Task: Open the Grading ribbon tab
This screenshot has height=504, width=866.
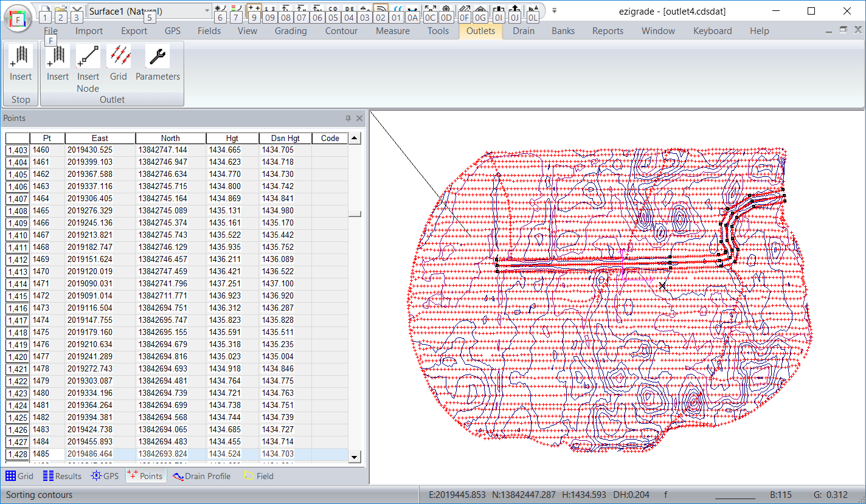Action: coord(291,31)
